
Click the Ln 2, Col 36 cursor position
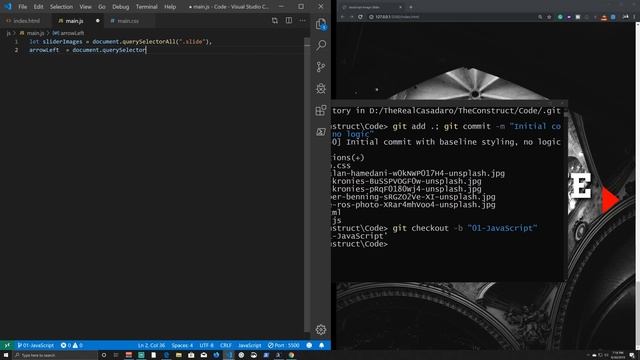click(151, 345)
